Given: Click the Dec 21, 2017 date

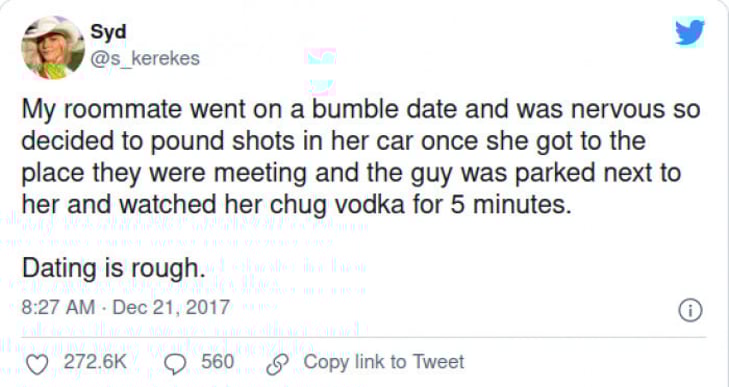Looking at the screenshot, I should tap(171, 307).
